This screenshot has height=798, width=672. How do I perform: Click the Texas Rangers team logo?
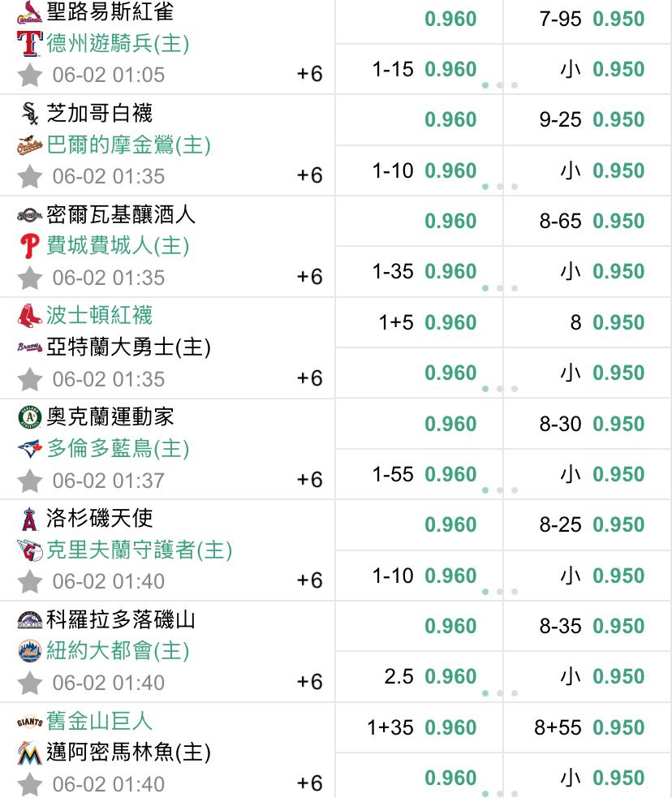(29, 43)
